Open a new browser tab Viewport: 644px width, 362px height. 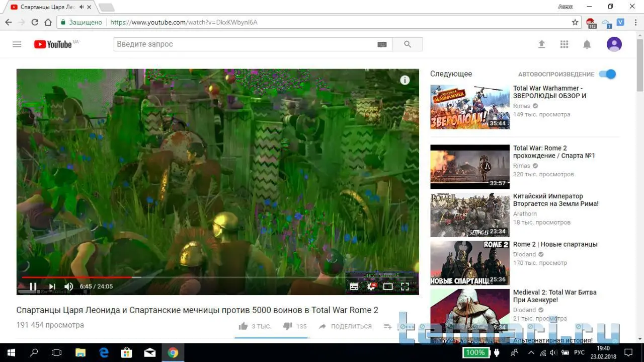click(106, 7)
